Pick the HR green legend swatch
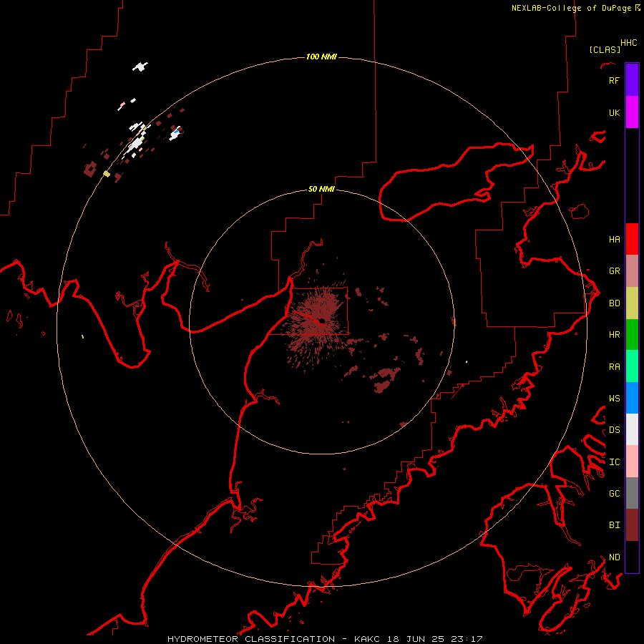 [632, 334]
